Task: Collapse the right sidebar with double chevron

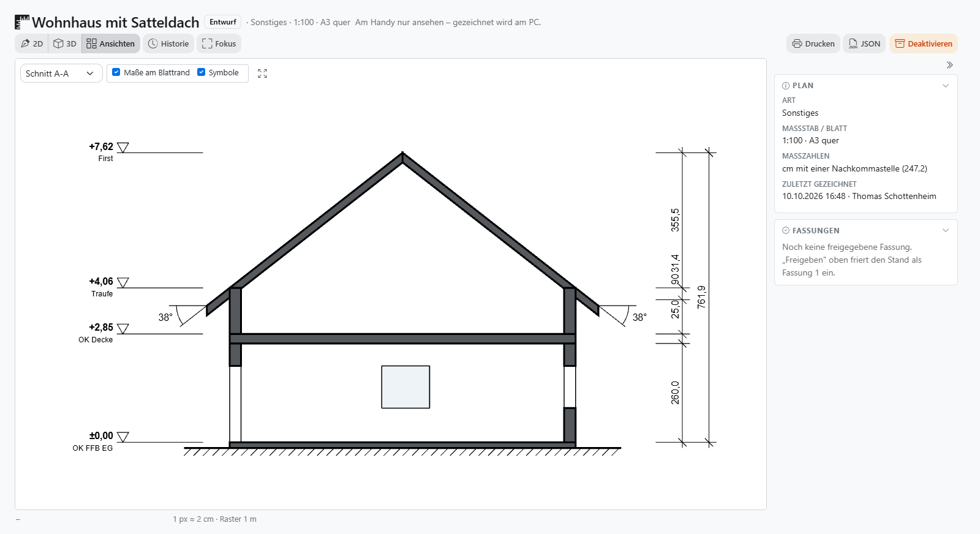Action: point(949,65)
